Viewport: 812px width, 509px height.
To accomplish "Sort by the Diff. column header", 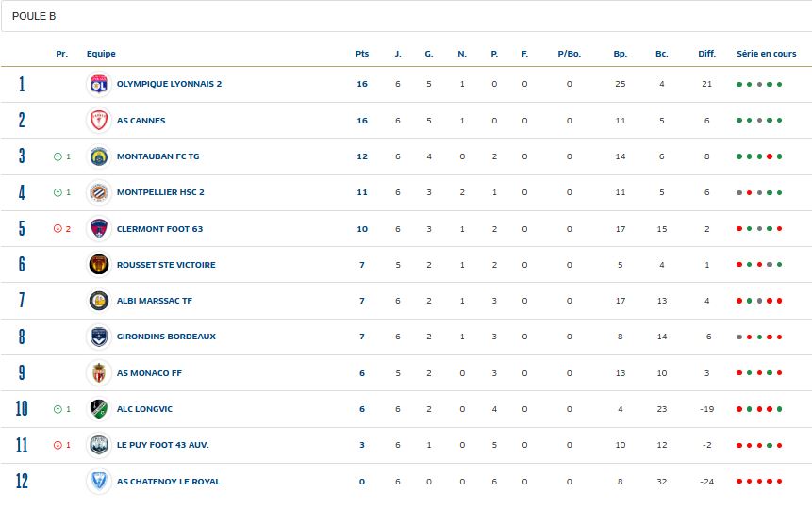I will [x=706, y=54].
